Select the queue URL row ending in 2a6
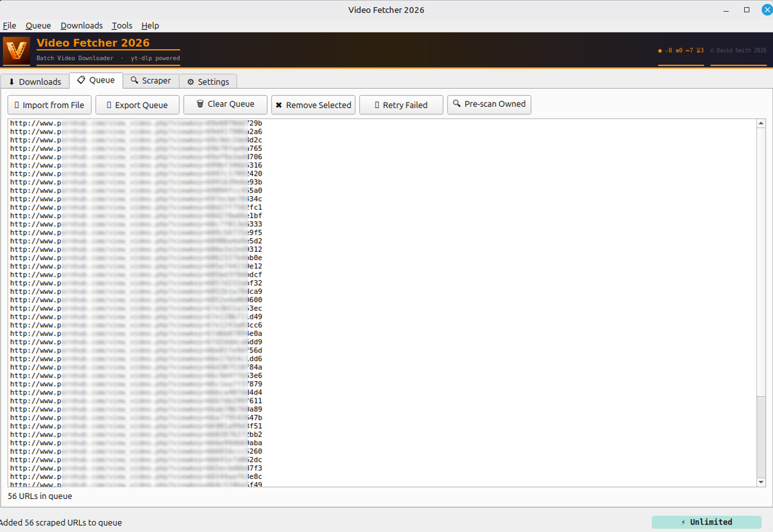773x532 pixels. (x=136, y=131)
